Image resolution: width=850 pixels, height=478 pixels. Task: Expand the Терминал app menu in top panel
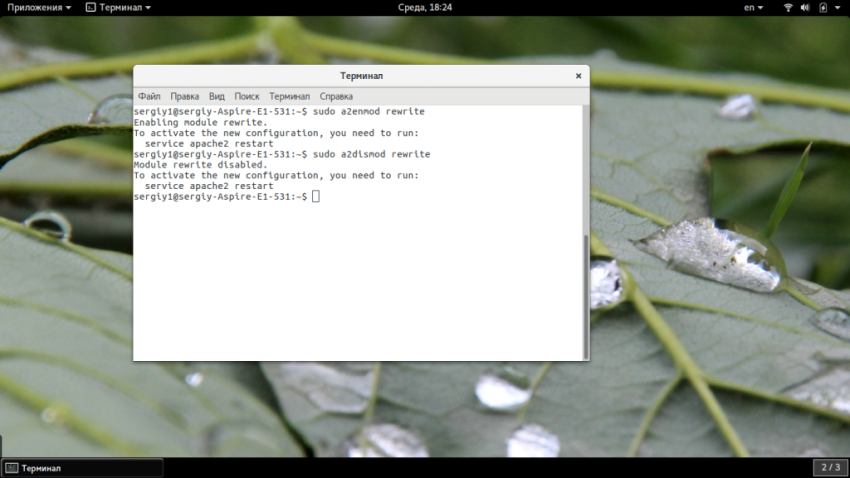pyautogui.click(x=118, y=7)
